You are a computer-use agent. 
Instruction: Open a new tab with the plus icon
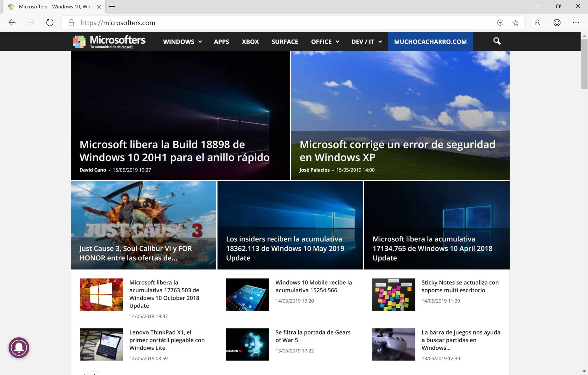point(112,6)
